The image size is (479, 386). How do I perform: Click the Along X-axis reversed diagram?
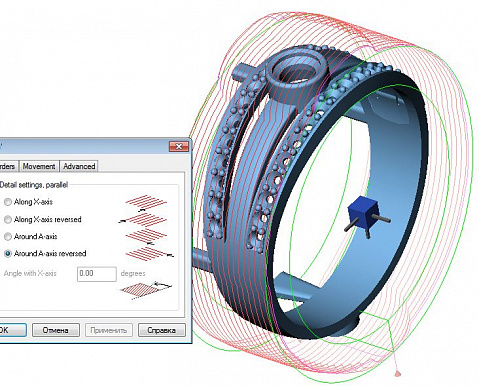(x=143, y=220)
